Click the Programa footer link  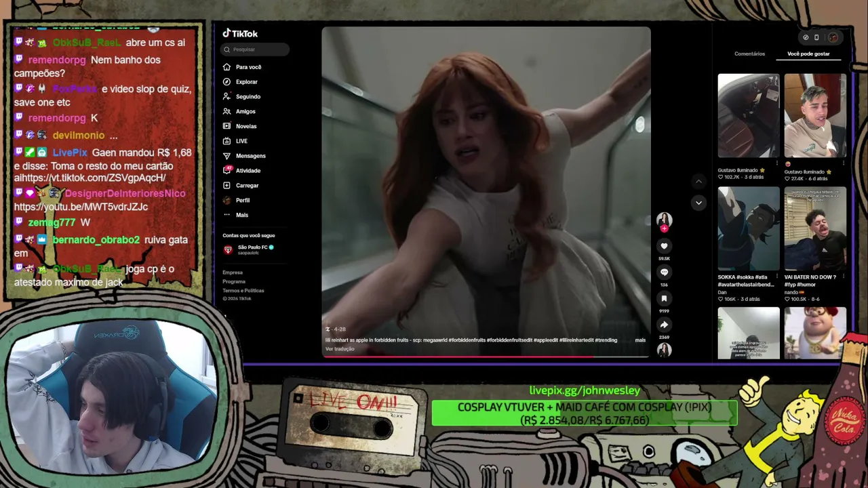(x=234, y=281)
